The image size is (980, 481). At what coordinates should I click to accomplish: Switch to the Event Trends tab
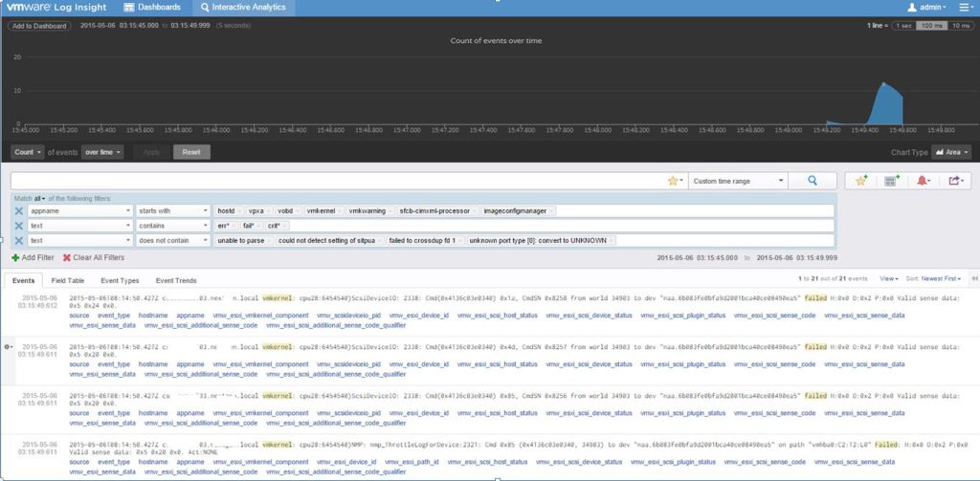(176, 280)
